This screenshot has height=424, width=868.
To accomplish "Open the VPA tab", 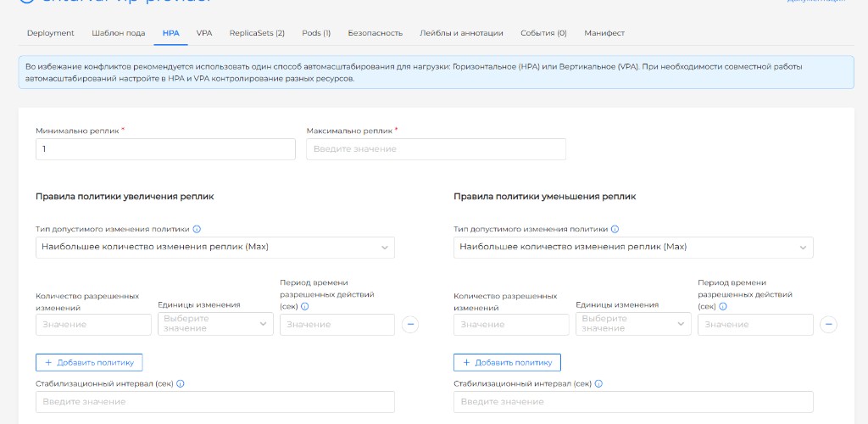I will 204,33.
